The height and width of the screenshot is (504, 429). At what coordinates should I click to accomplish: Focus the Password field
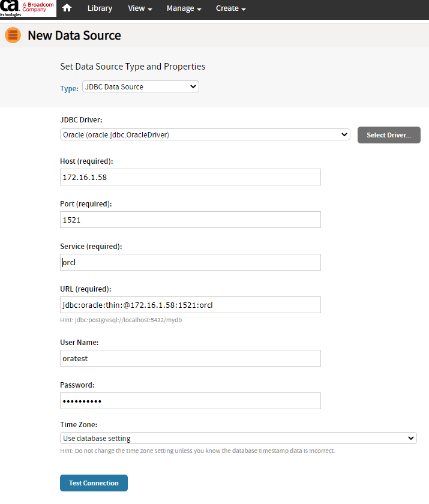coord(190,400)
